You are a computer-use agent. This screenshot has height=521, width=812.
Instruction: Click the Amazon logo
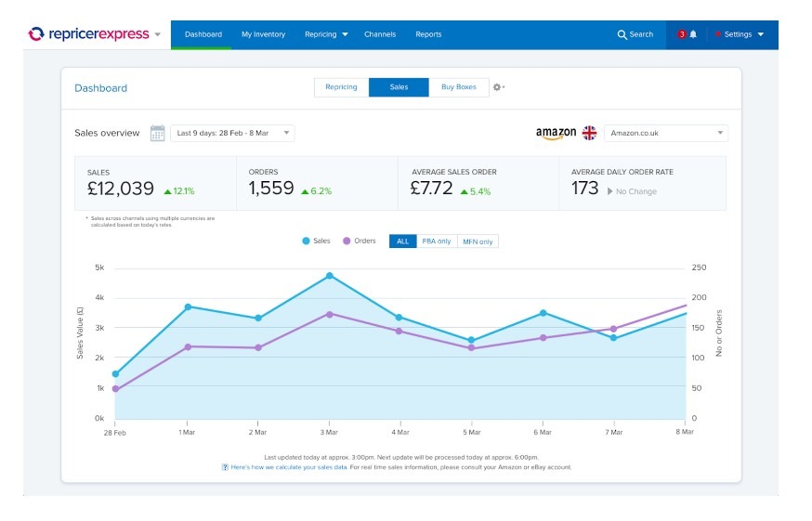556,134
